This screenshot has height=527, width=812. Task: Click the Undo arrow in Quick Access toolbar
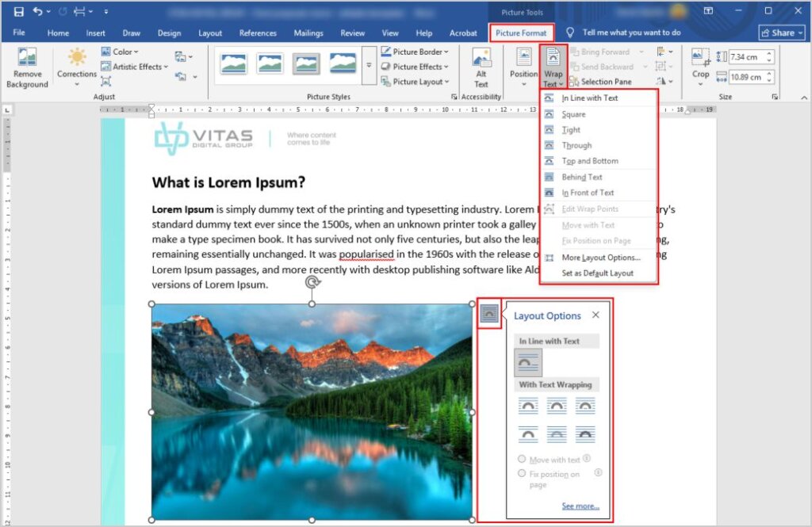[37, 11]
